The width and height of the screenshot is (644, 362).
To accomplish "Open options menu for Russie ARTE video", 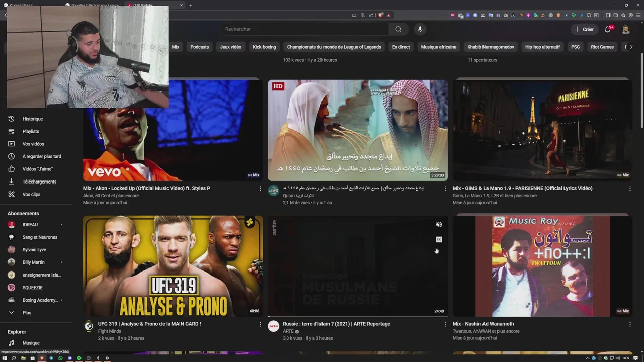I will [445, 324].
